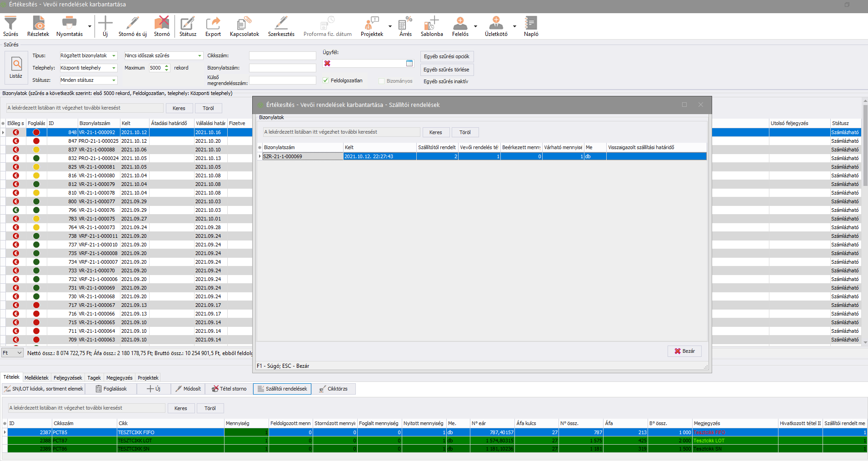Expand the Típus dropdown
The image size is (868, 461).
pos(114,56)
